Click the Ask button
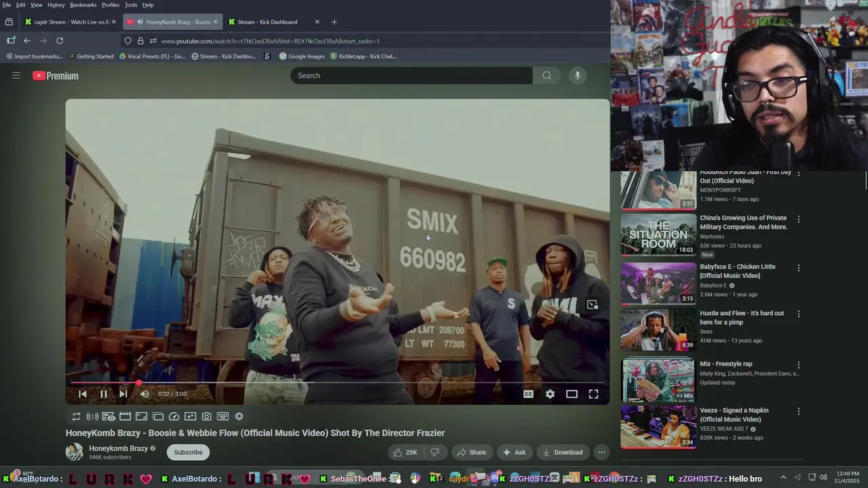Screen dimensions: 868x488 coord(514,452)
